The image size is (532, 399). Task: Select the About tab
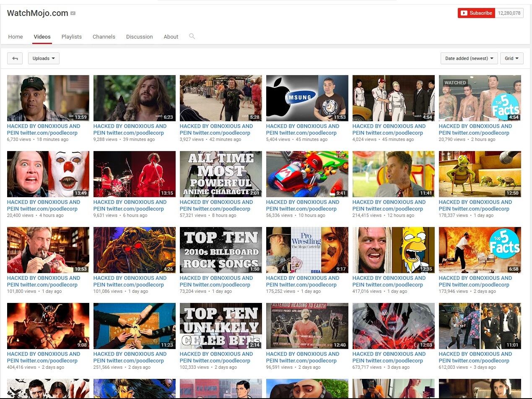(x=171, y=37)
